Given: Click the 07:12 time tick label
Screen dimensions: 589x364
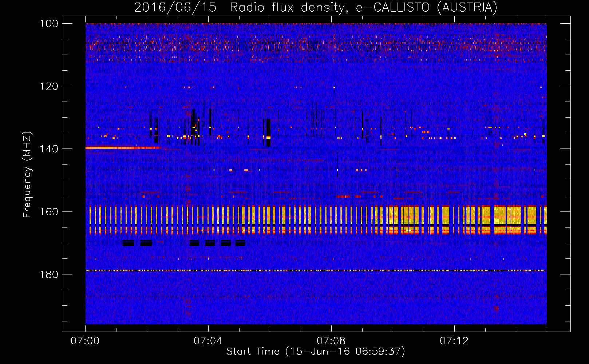Looking at the screenshot, I should pyautogui.click(x=454, y=341).
